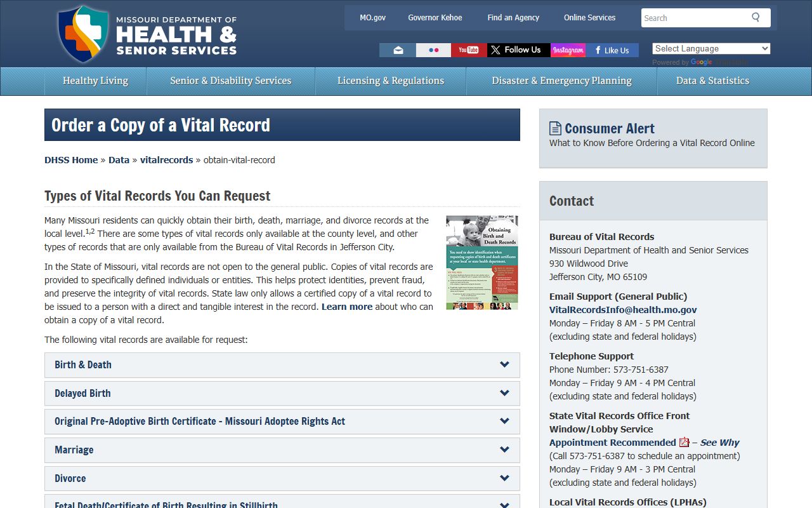Open the Instagram social icon
The image size is (812, 508).
coord(567,50)
